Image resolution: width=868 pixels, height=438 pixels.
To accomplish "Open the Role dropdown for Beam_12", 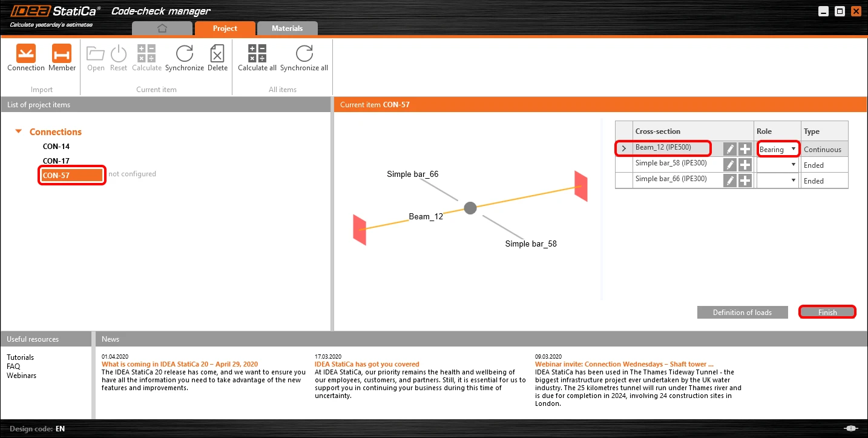I will point(778,149).
